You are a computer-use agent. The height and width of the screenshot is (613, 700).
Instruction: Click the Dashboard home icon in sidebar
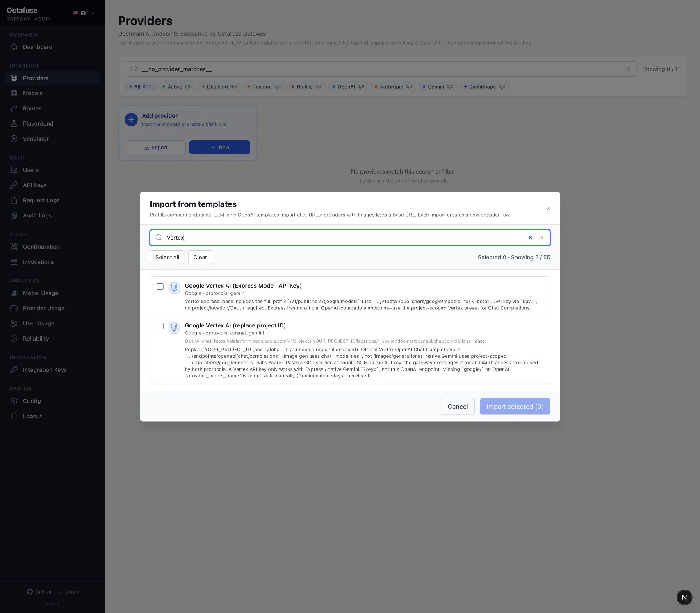(14, 47)
